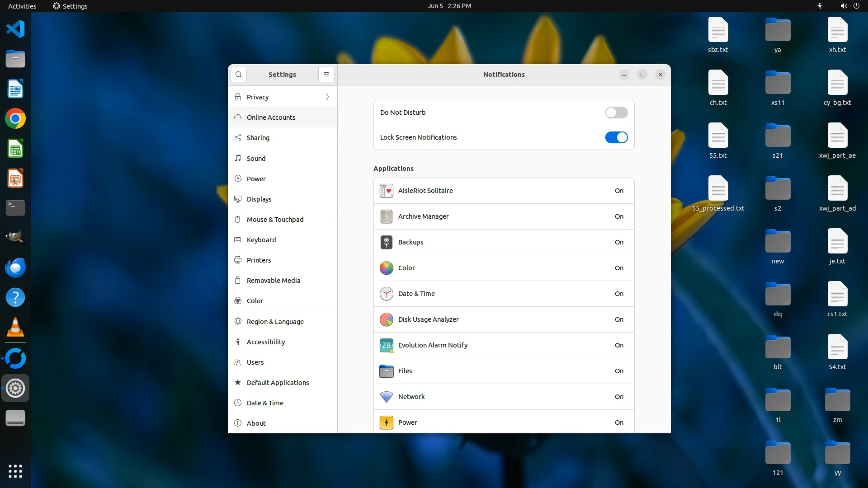The height and width of the screenshot is (488, 868).
Task: Click the Network wifi icon in list
Action: [386, 397]
